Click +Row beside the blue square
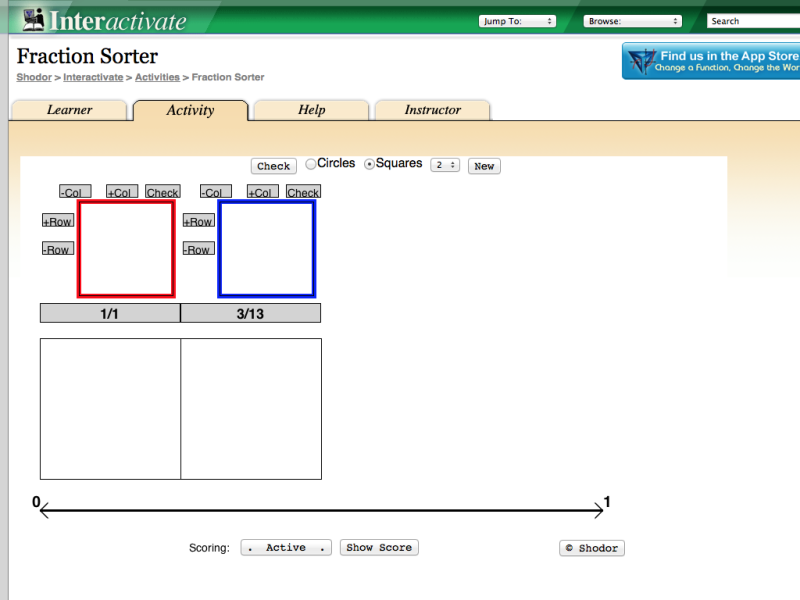The height and width of the screenshot is (600, 800). tap(197, 220)
